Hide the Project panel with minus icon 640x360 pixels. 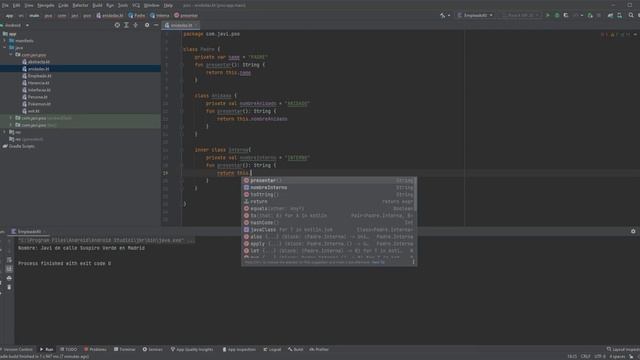156,25
